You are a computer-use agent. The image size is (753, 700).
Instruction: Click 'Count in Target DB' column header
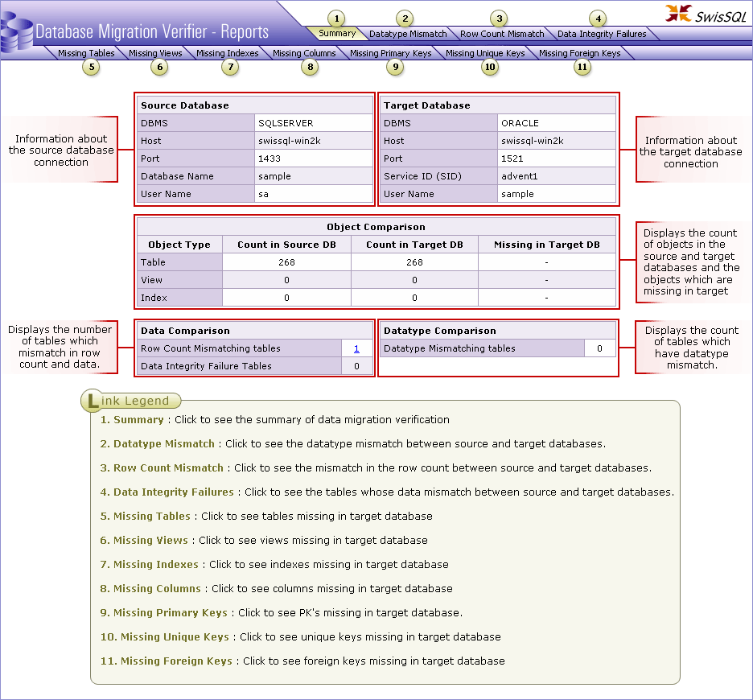pos(414,245)
